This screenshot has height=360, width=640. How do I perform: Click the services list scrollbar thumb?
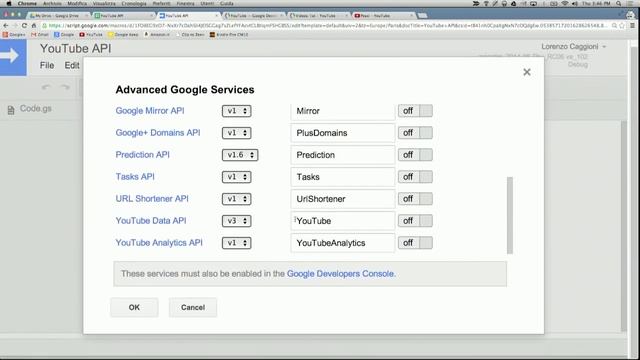[x=509, y=215]
